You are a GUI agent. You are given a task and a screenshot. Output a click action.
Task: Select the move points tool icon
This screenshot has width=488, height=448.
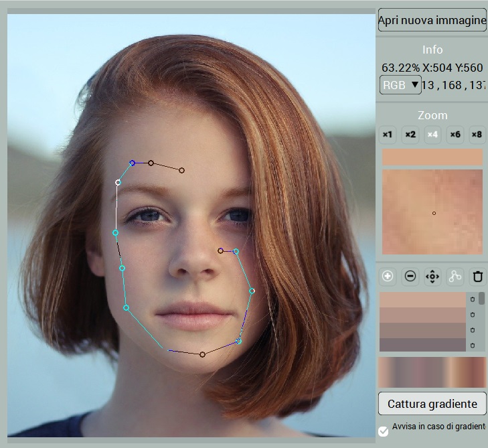point(432,277)
